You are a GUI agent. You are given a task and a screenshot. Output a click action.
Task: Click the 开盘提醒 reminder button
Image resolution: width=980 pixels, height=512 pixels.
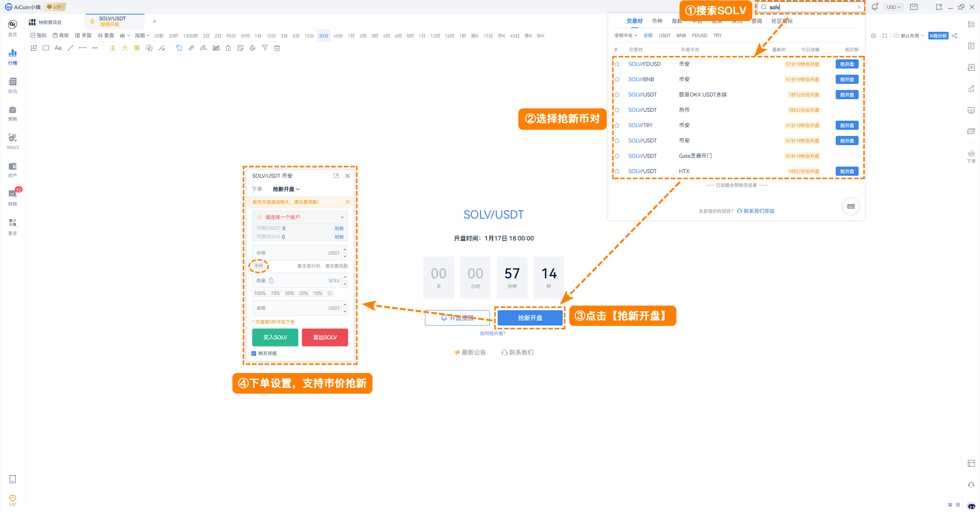point(457,318)
